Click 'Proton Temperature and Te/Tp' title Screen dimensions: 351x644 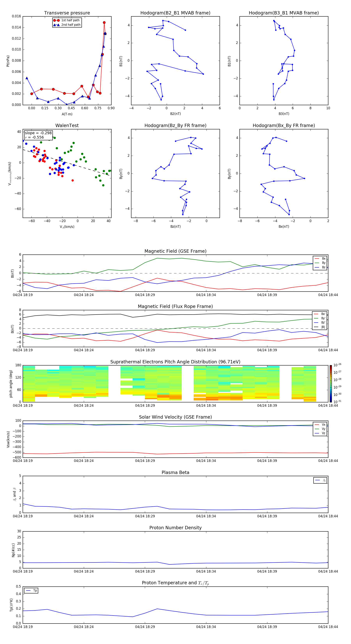175,583
